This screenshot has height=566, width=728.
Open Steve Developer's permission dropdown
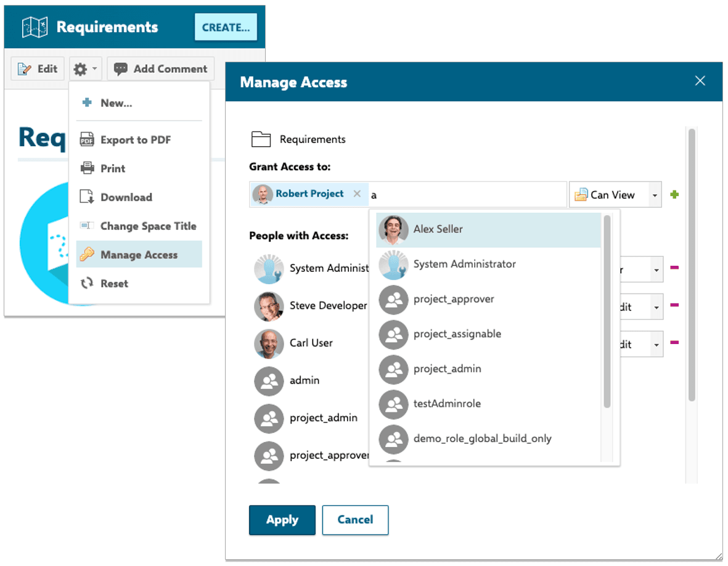click(x=656, y=307)
